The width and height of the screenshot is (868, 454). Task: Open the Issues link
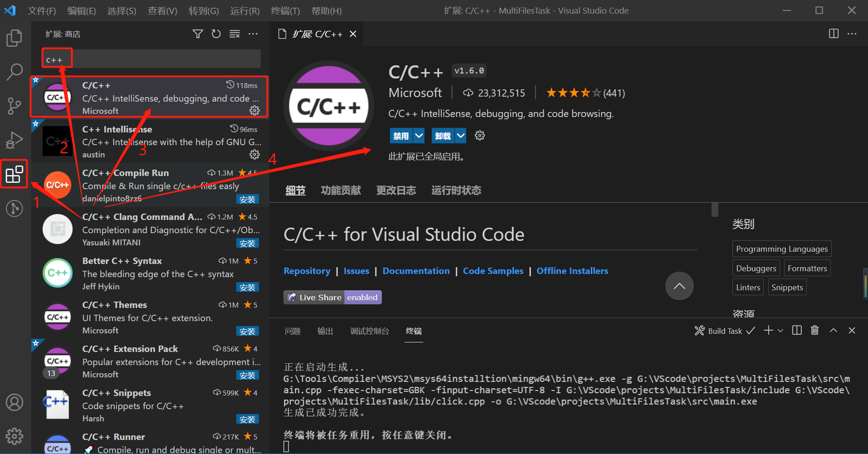point(356,271)
